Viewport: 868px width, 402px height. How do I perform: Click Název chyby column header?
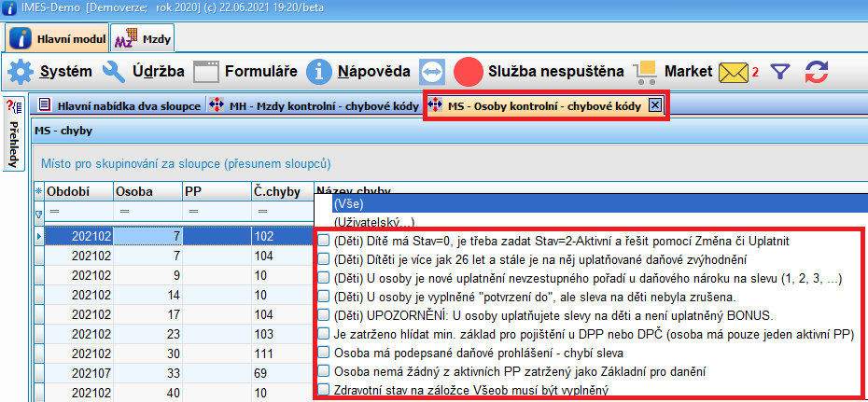(354, 191)
